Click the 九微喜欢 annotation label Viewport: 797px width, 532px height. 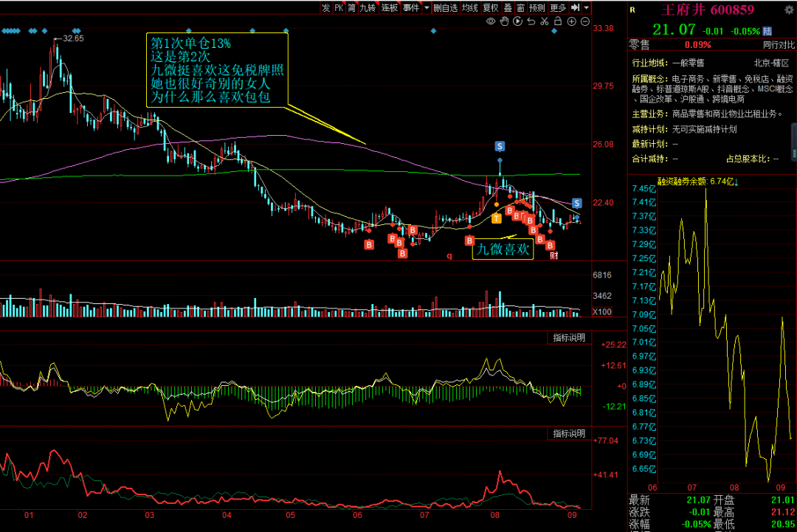(x=503, y=249)
